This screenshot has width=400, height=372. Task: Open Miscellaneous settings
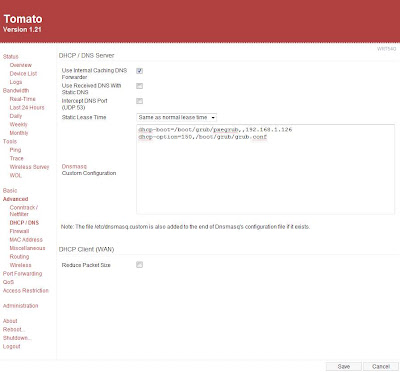coord(27,248)
